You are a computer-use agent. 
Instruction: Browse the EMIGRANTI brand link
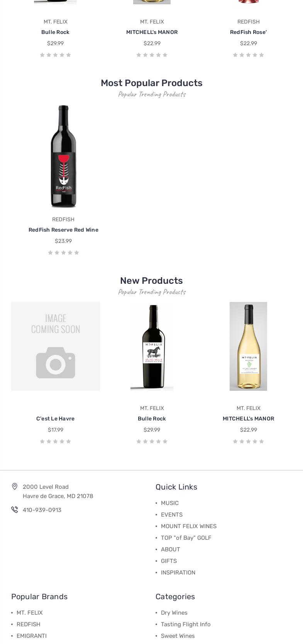pos(32,636)
